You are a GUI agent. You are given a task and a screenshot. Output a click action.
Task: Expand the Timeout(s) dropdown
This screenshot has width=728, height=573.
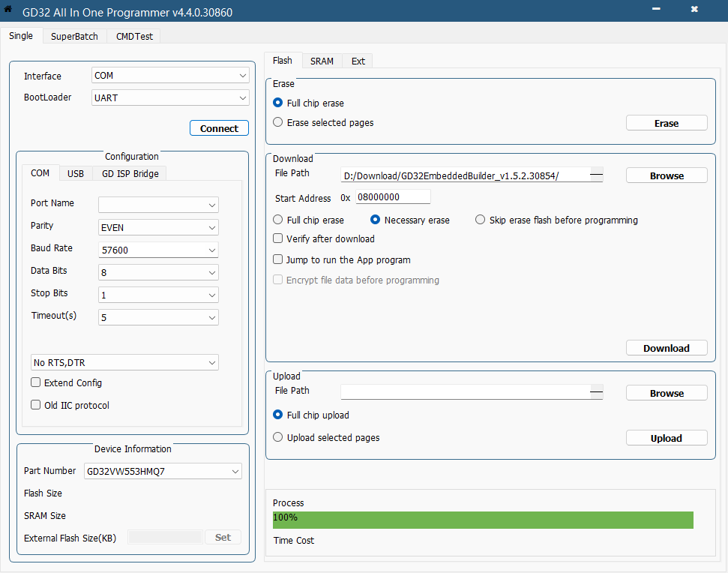coord(158,317)
